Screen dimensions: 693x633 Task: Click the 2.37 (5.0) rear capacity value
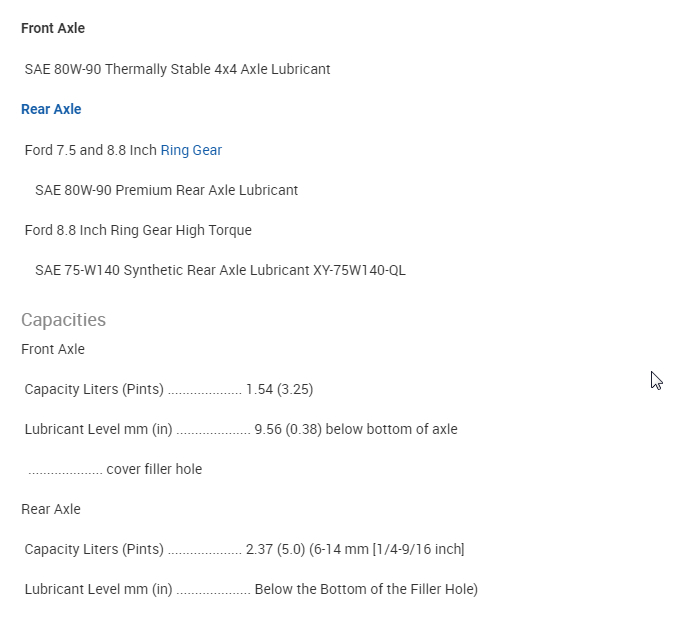(x=274, y=549)
